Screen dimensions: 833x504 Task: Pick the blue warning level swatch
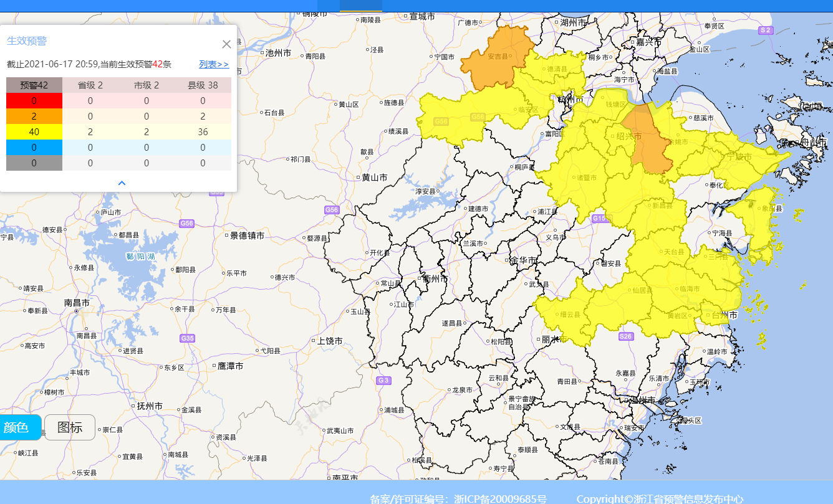click(x=34, y=148)
